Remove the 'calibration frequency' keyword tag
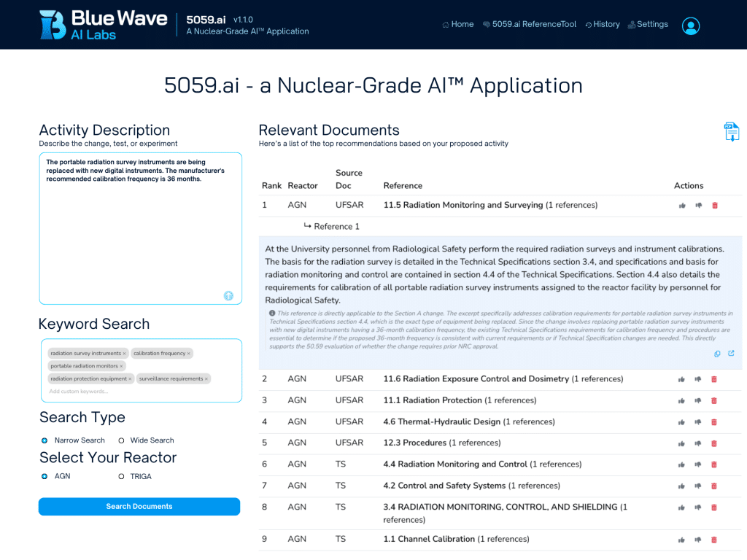This screenshot has width=747, height=560. [189, 354]
